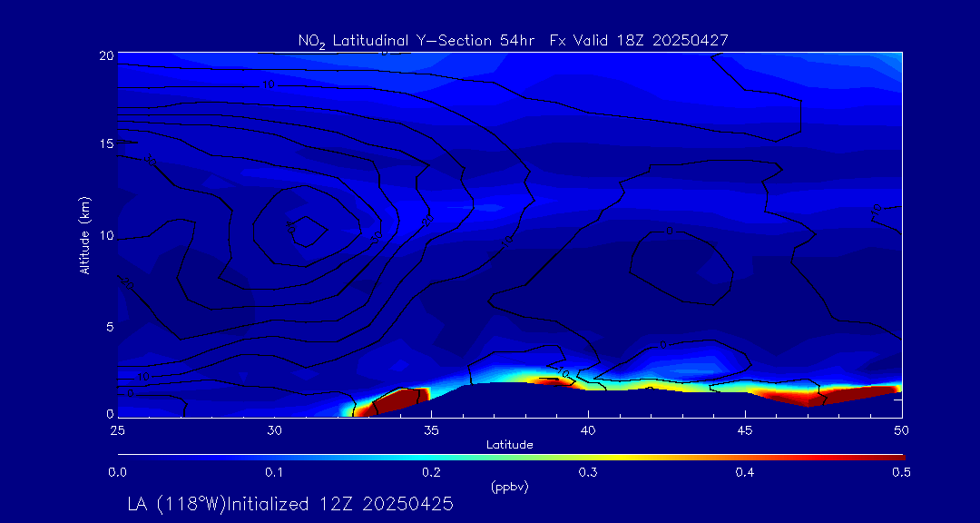Click the colorbar value '0.5'
The image size is (980, 523).
pos(902,473)
